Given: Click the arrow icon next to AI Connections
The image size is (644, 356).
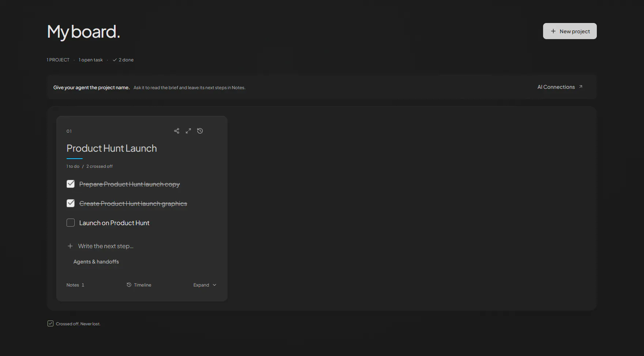Looking at the screenshot, I should pos(580,87).
